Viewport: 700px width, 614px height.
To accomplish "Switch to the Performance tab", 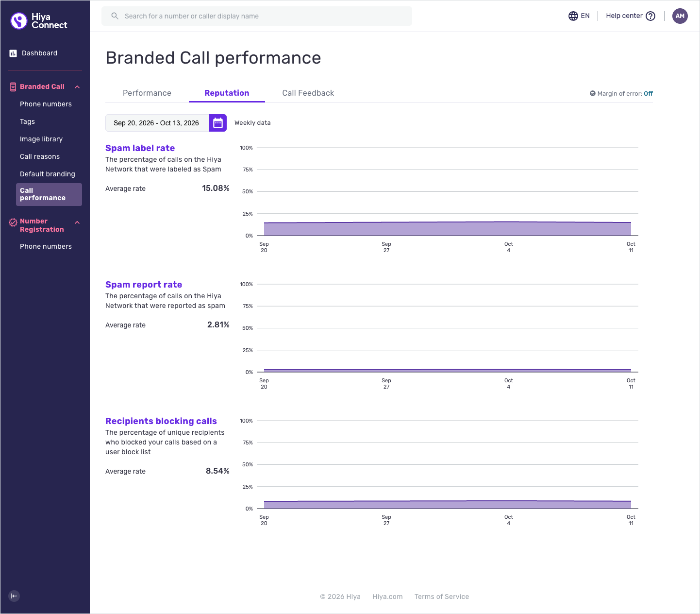I will click(x=147, y=93).
